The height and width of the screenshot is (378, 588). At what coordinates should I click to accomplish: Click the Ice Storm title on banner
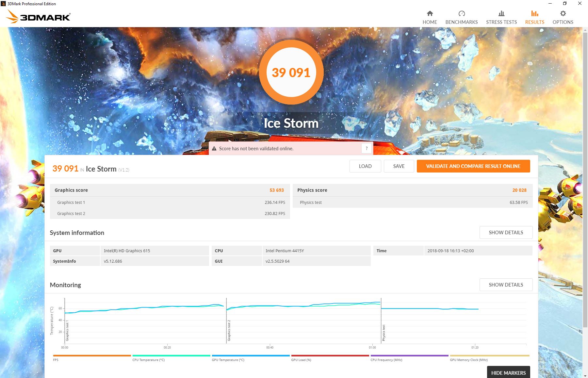(x=291, y=123)
